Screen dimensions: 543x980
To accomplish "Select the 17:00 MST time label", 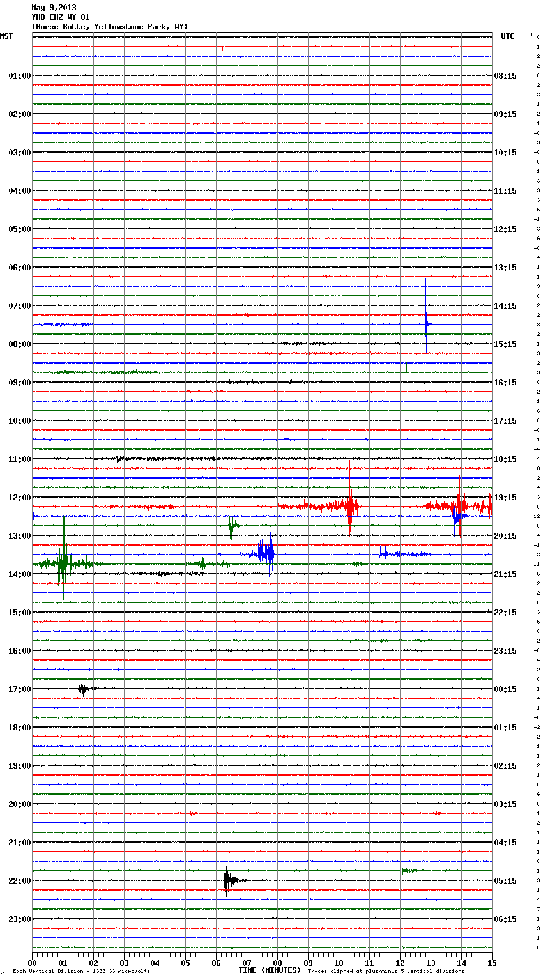I will coord(20,689).
